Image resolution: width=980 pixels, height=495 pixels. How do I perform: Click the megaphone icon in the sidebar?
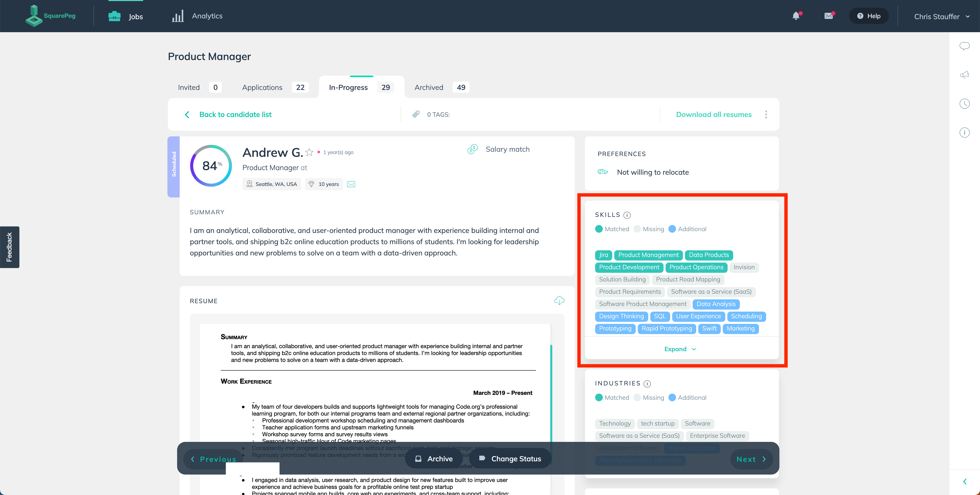coord(964,75)
